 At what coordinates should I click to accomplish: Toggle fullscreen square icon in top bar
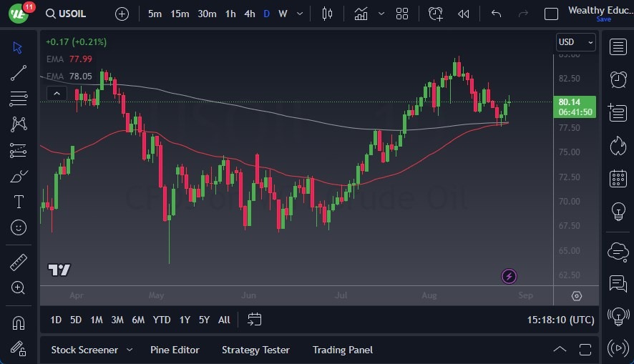(x=551, y=14)
